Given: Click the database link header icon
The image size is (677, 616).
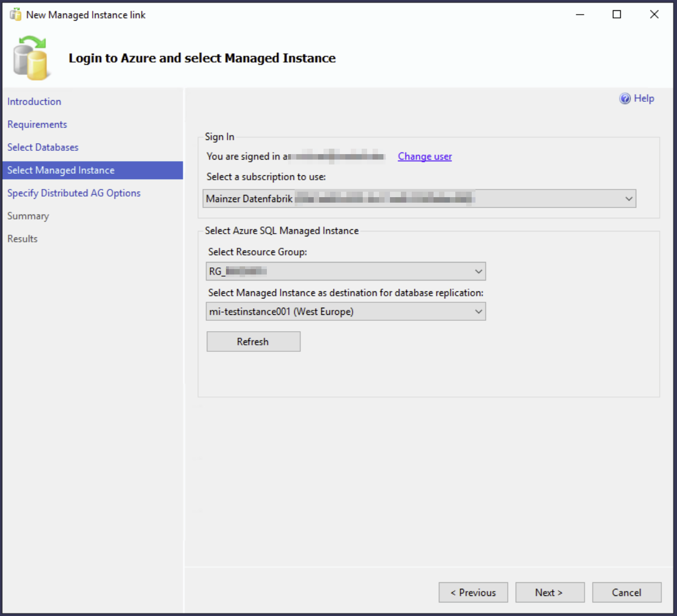Looking at the screenshot, I should (x=32, y=58).
